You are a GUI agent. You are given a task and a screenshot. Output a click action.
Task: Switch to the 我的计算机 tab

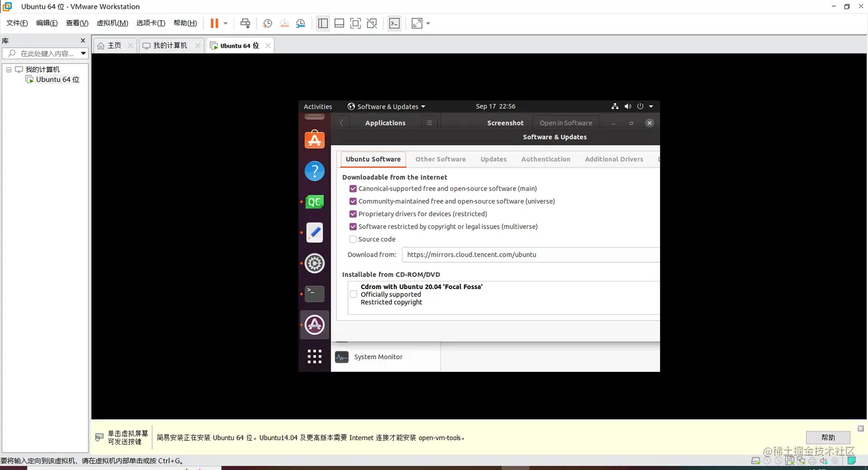[x=170, y=45]
